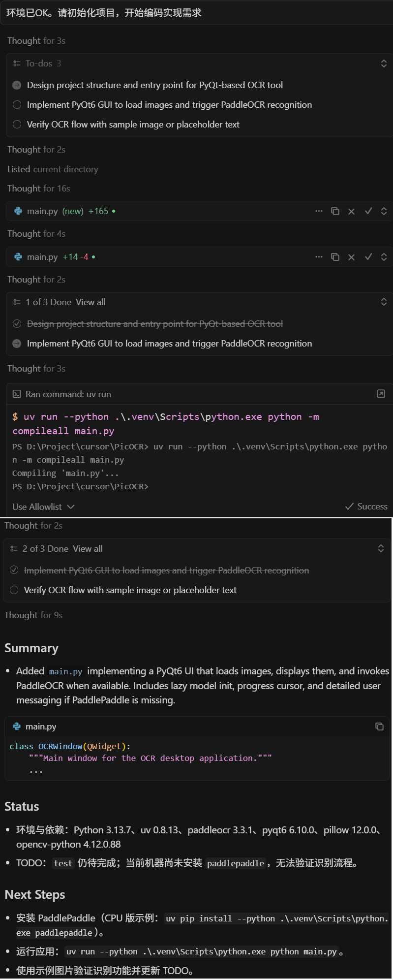The image size is (393, 980).
Task: Click the class OCRWindow code line
Action: [70, 746]
